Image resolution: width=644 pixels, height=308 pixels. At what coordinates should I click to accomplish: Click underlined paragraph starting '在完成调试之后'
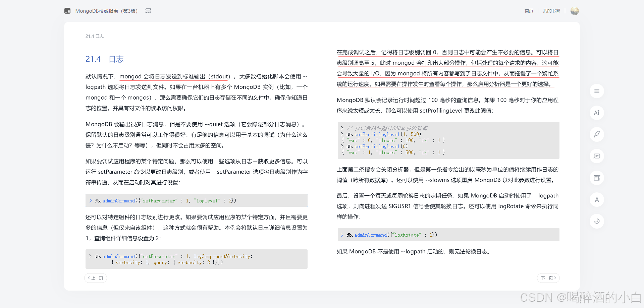pos(448,68)
